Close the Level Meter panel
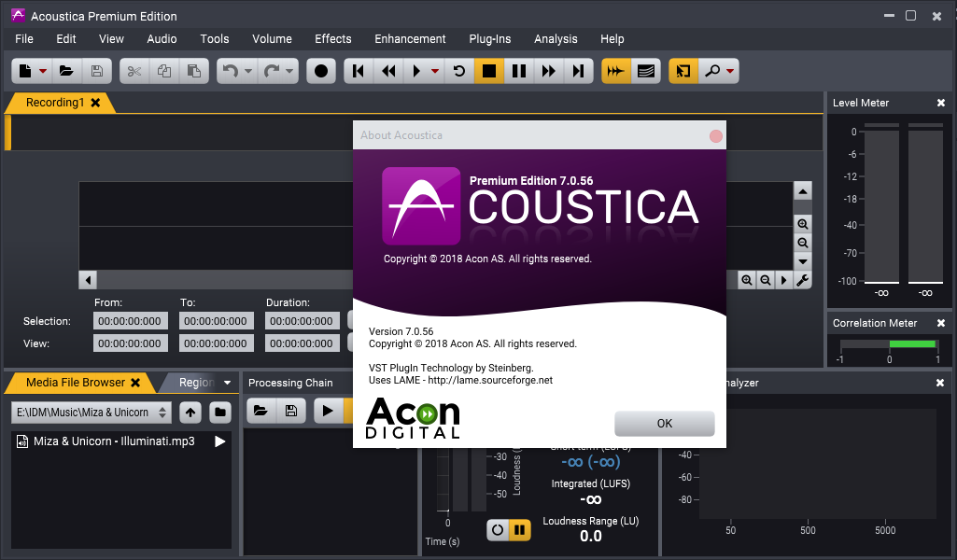Screen dimensions: 957x560 (x=940, y=103)
